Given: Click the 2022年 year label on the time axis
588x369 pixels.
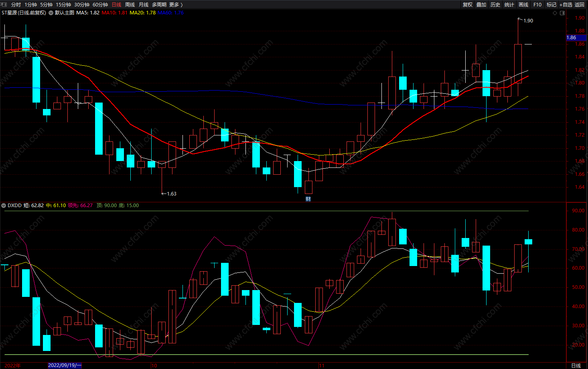Looking at the screenshot, I should [13, 365].
